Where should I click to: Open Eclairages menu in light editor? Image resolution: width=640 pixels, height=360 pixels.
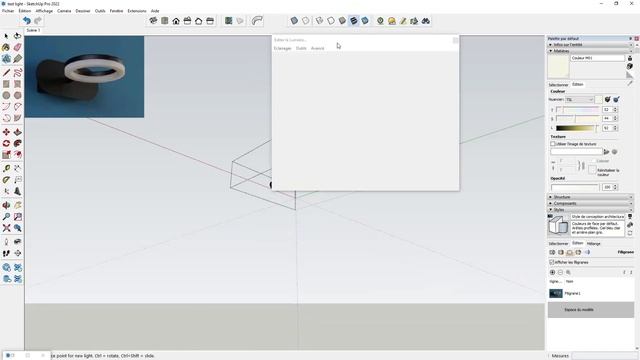[x=282, y=48]
